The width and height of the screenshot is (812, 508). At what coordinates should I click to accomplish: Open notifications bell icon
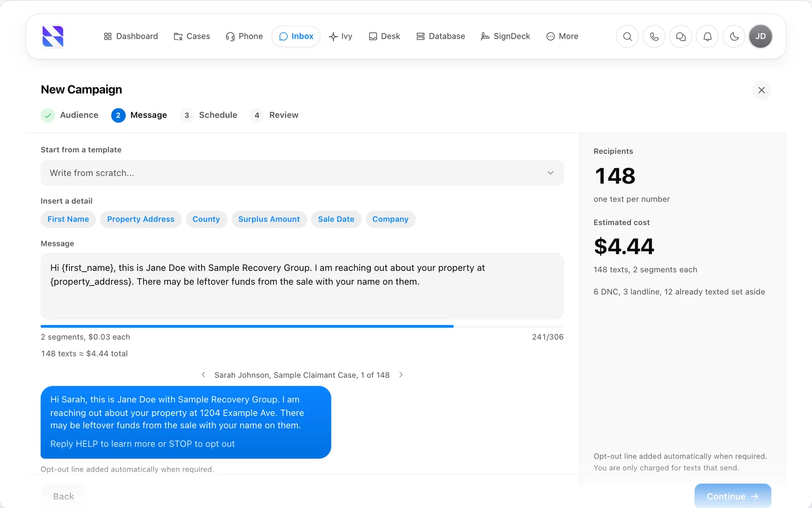707,37
